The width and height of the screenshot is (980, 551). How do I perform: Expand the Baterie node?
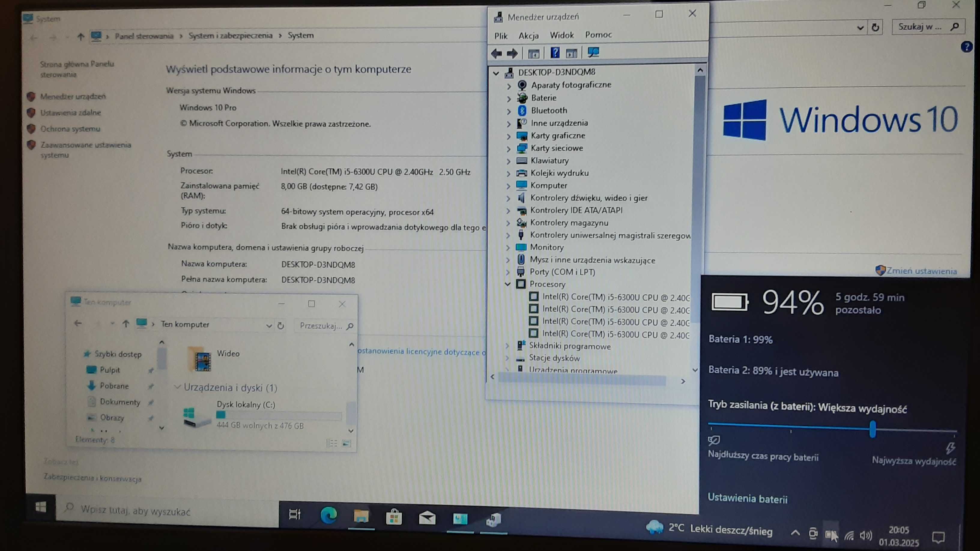(509, 99)
